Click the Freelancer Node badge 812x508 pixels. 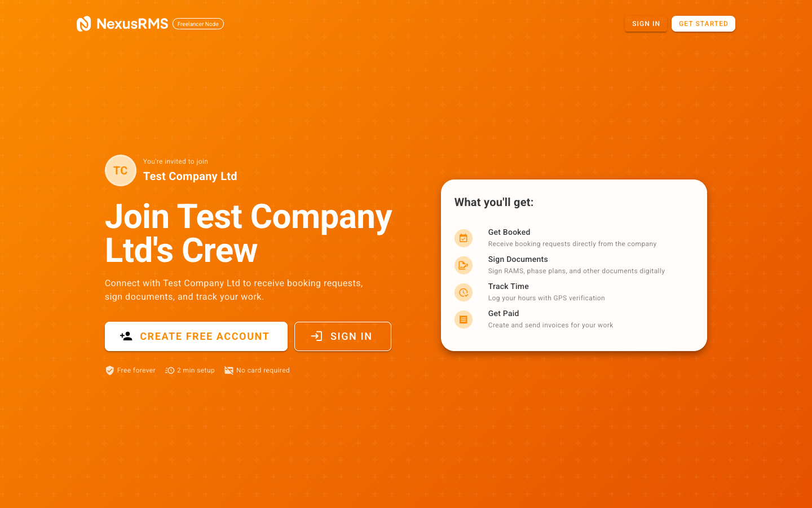(198, 24)
